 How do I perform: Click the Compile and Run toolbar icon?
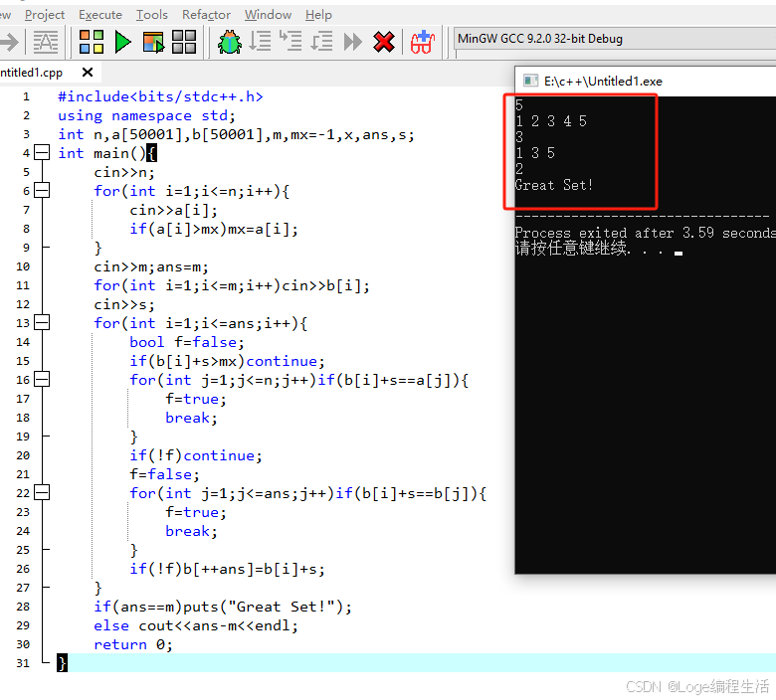[x=153, y=42]
